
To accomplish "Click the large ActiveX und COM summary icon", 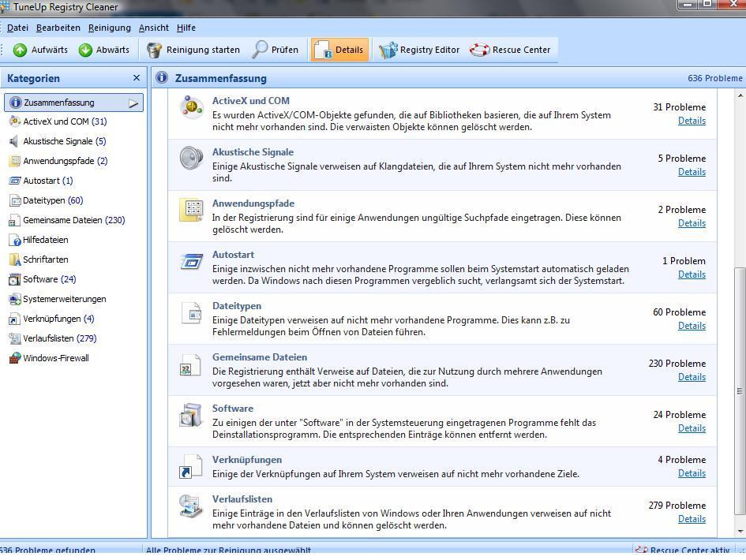I will tap(191, 107).
